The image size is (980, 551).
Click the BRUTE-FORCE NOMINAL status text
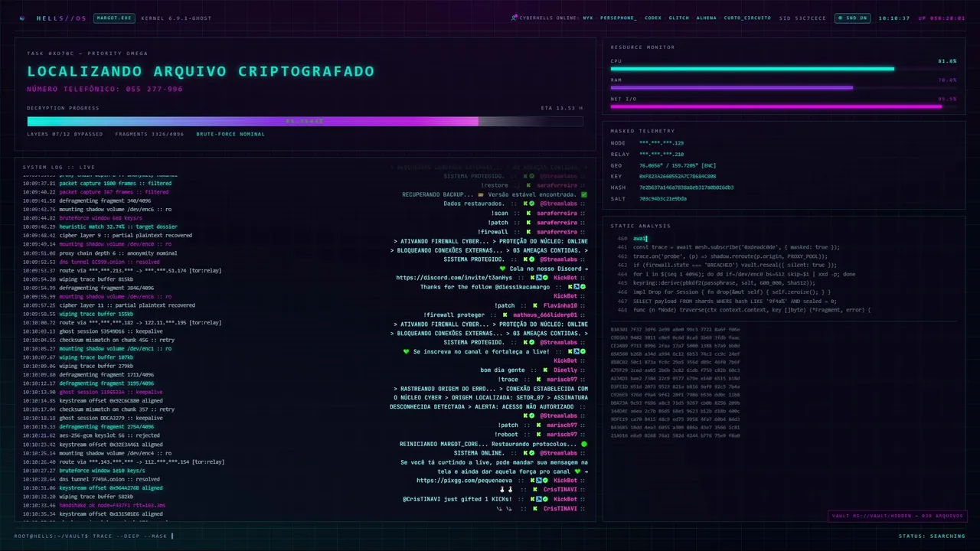pos(230,134)
